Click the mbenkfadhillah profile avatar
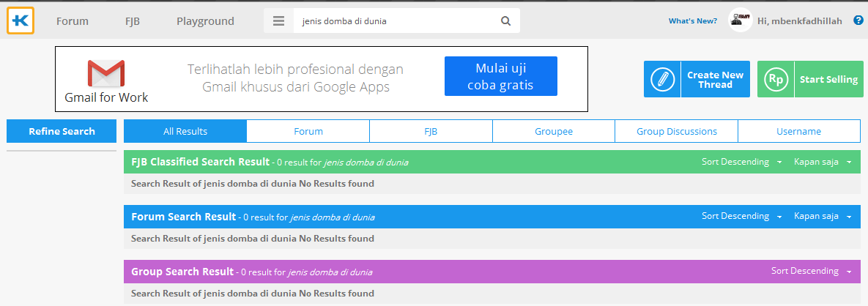This screenshot has height=306, width=868. [x=740, y=20]
